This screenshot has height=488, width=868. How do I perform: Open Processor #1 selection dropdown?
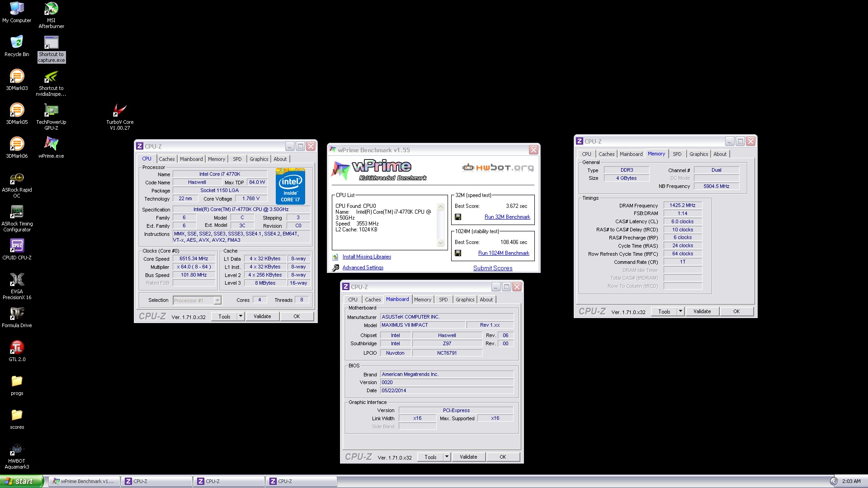tap(197, 300)
